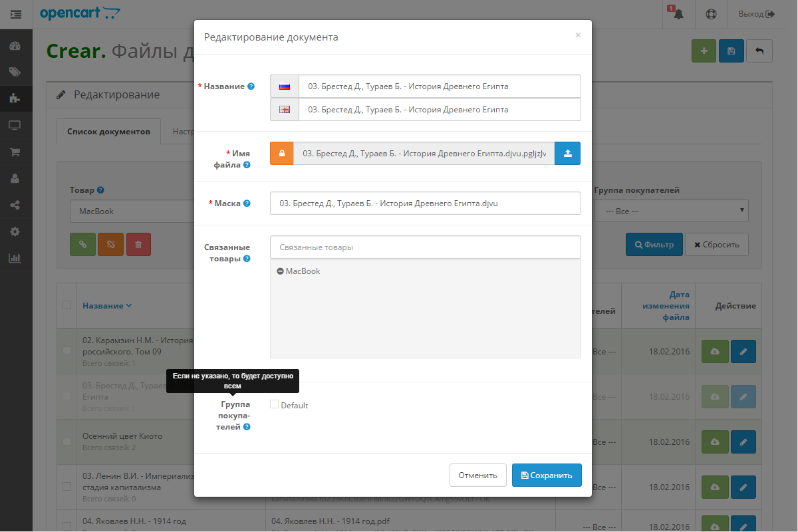Check the Осенний цвет Киото row checkbox
Viewport: 798px width, 532px height.
(66, 441)
